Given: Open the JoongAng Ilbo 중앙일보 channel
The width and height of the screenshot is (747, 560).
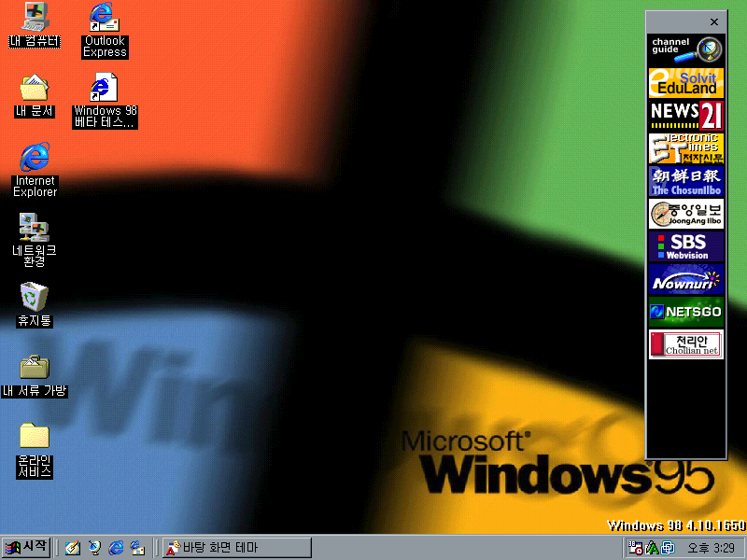Looking at the screenshot, I should click(x=686, y=214).
